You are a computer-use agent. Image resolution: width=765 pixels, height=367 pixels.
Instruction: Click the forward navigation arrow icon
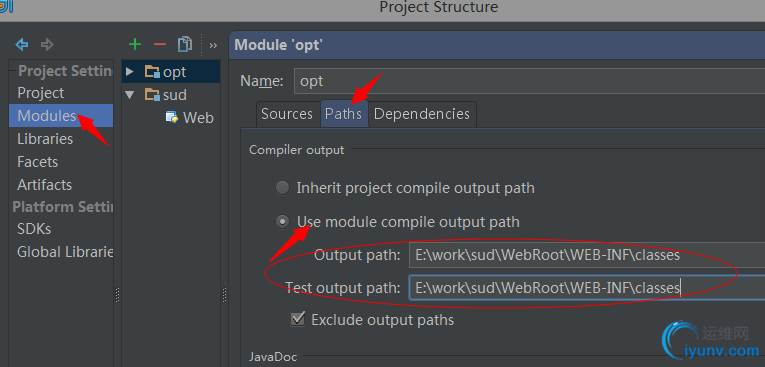point(47,45)
